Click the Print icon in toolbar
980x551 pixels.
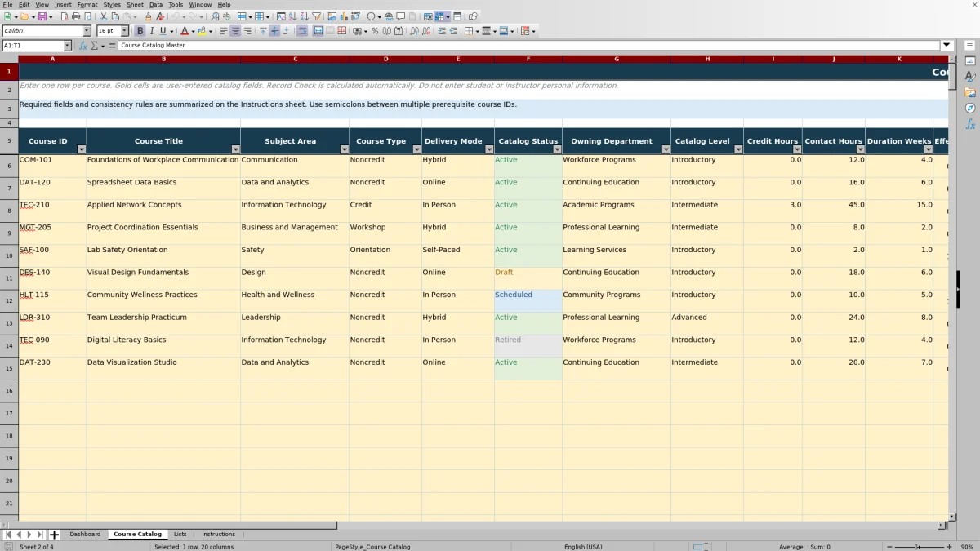pos(75,16)
